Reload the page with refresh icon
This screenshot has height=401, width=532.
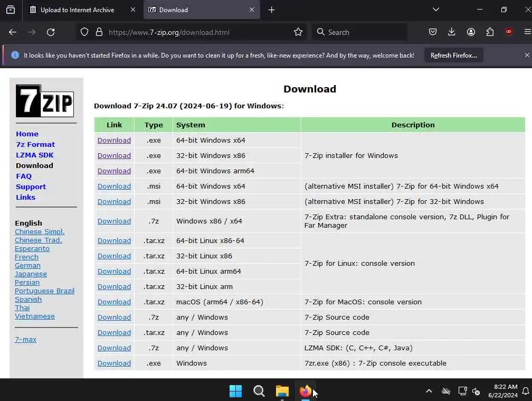click(x=51, y=32)
